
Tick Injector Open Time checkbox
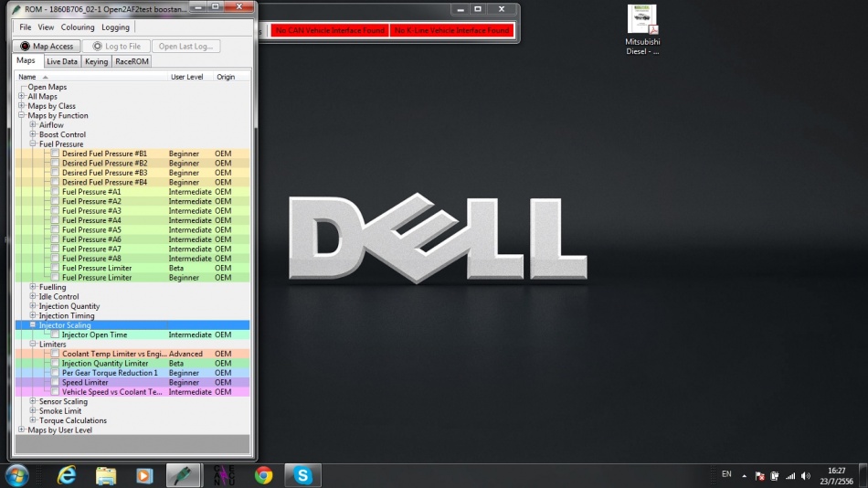55,334
